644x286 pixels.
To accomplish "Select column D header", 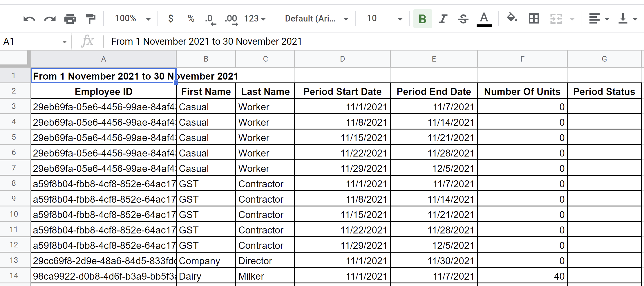I will click(342, 59).
